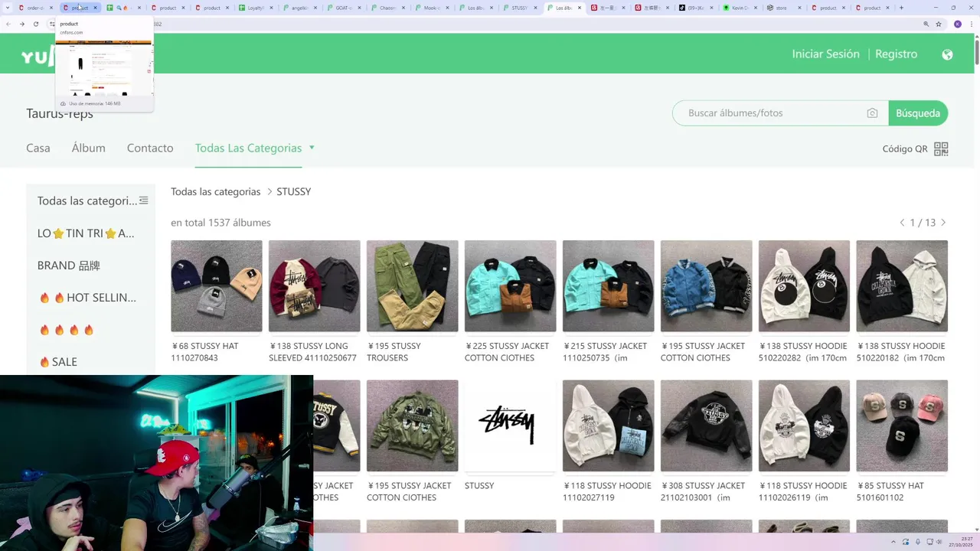Click 'en total 1537 álbumes' text
The image size is (980, 551).
point(220,223)
